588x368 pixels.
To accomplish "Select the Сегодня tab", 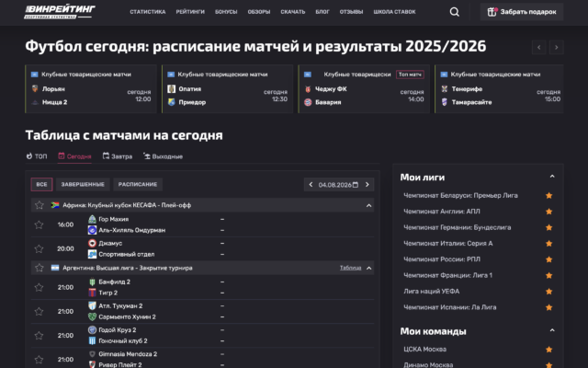I will (x=74, y=156).
